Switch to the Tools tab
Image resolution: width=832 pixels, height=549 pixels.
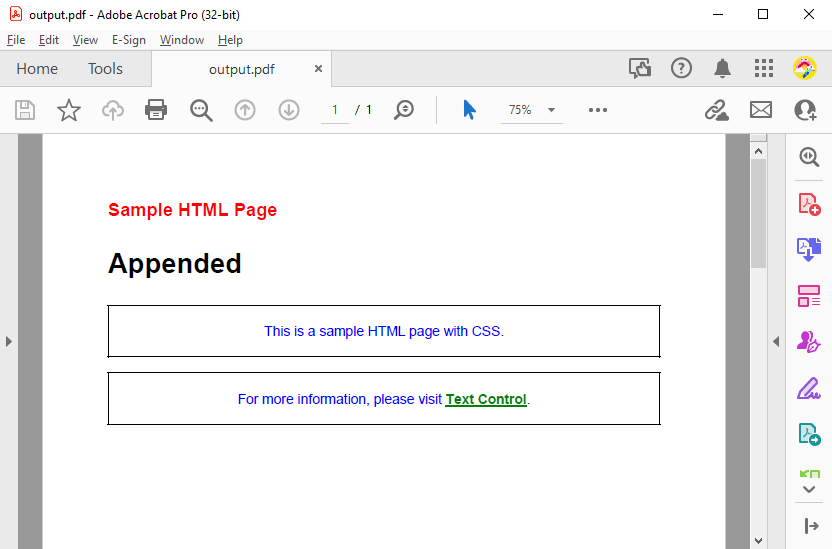tap(106, 69)
